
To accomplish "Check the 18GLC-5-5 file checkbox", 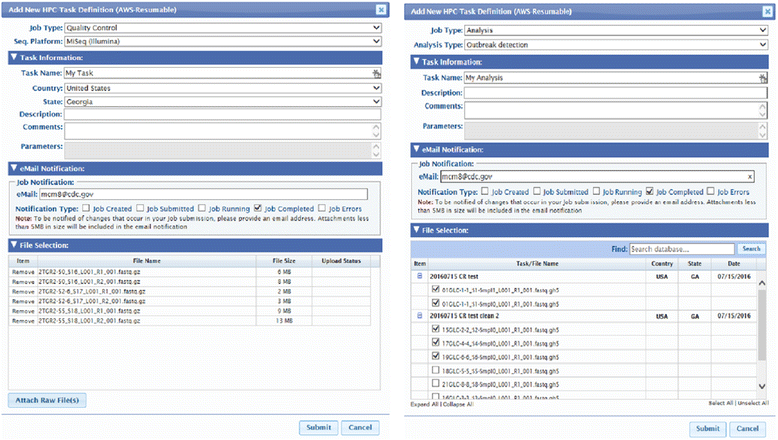I will pos(433,367).
